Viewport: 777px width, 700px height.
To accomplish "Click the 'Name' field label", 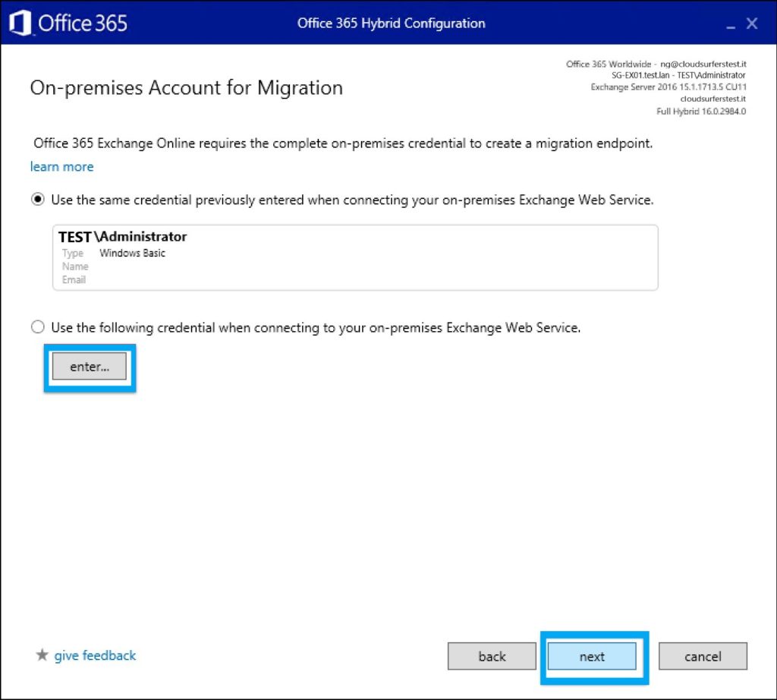I will pyautogui.click(x=75, y=266).
